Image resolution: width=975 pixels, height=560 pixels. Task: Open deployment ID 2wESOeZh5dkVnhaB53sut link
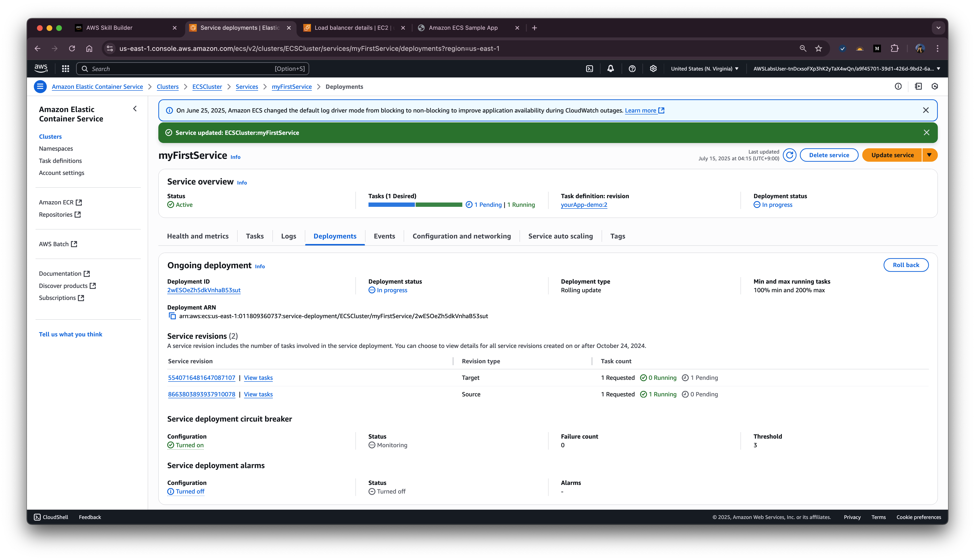click(204, 290)
